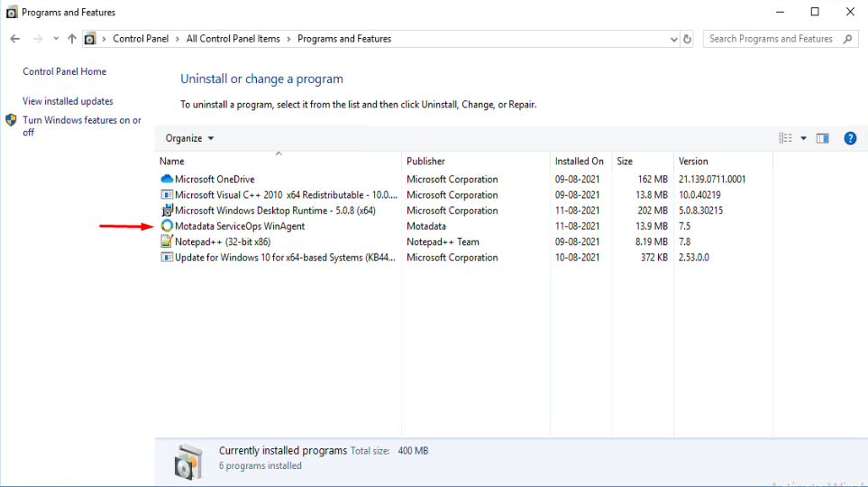Open the Organize dropdown menu
The image size is (868, 487).
[189, 139]
